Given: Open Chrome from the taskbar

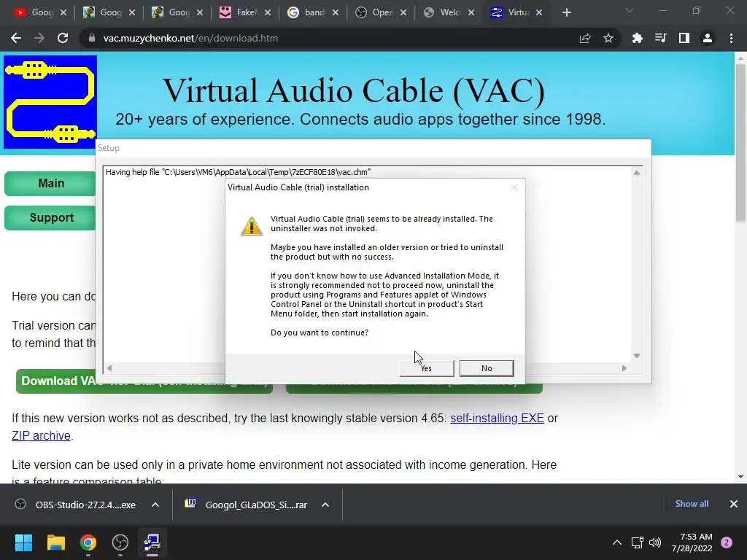Looking at the screenshot, I should tap(88, 542).
